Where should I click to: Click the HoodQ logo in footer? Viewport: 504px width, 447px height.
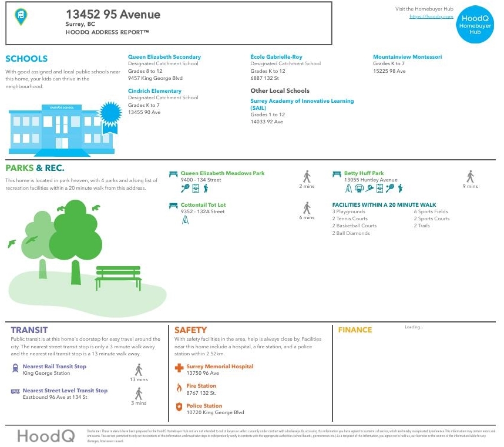46,436
